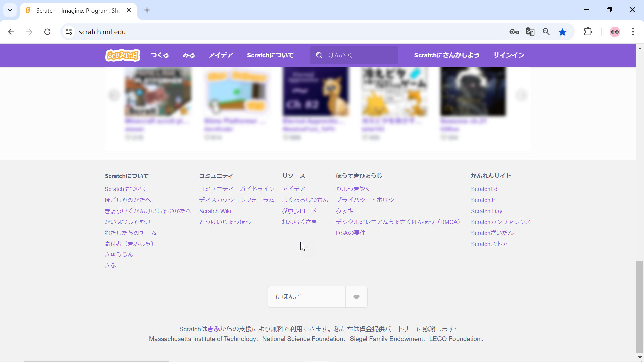
Task: Click Scratchにさんかしよう in navigation bar
Action: point(447,55)
